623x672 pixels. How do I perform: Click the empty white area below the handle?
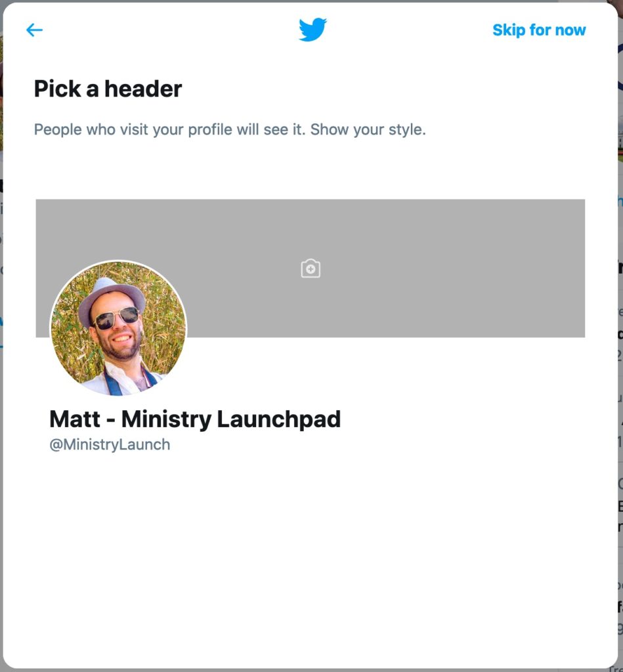311,557
